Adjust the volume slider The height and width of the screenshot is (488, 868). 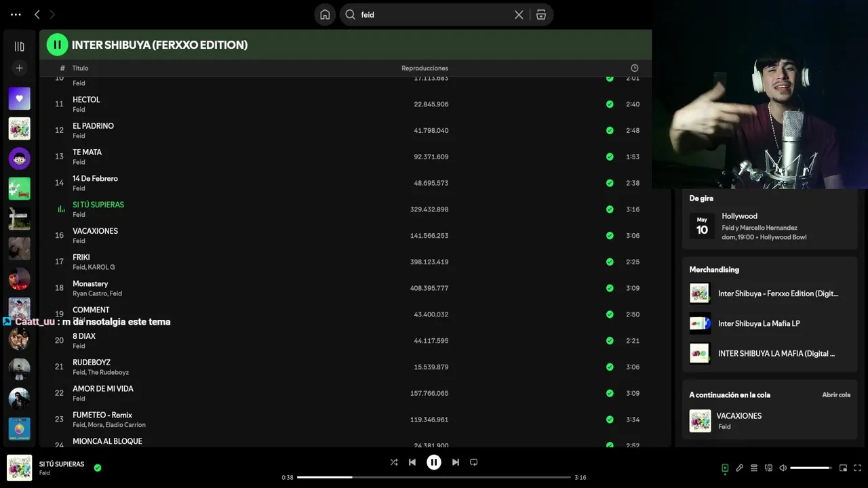click(x=811, y=468)
